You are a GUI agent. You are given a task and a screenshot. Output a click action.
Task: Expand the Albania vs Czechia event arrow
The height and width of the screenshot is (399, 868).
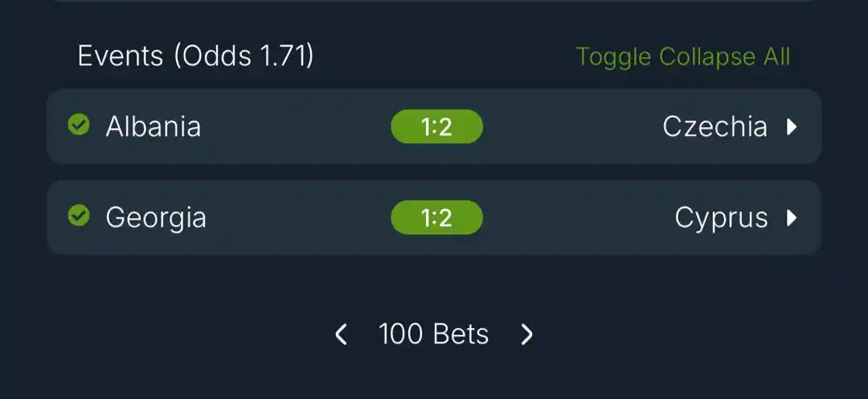coord(792,127)
